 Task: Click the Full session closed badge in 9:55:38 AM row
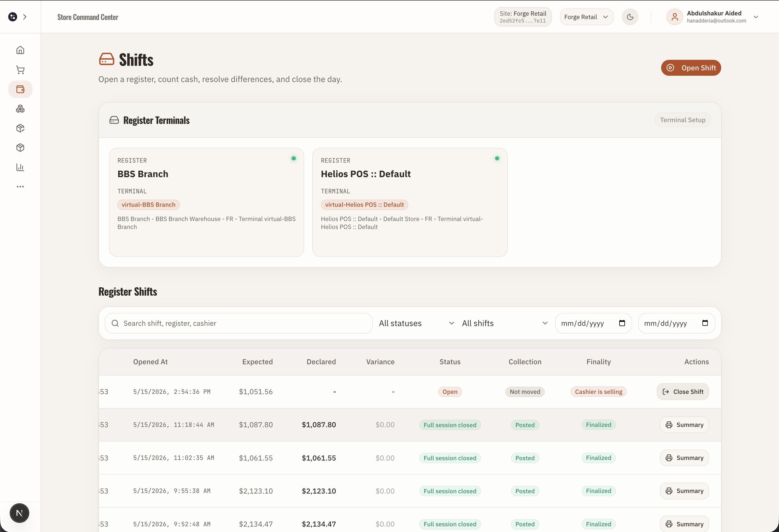click(x=450, y=491)
